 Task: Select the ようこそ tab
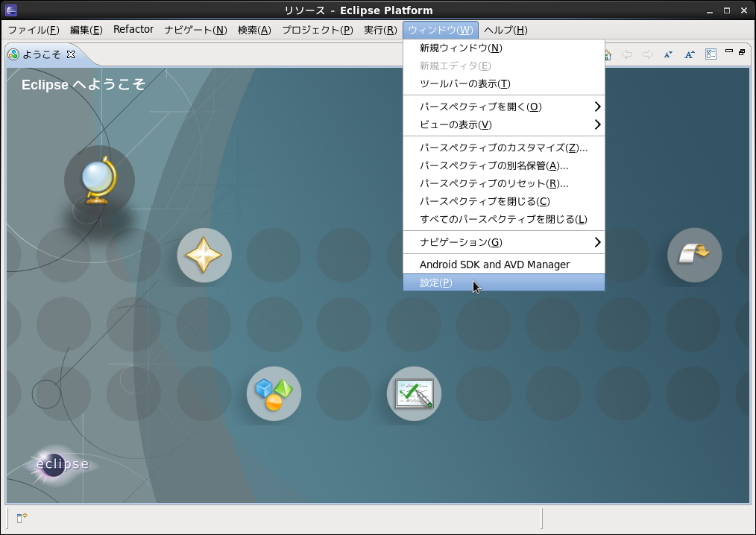point(42,54)
